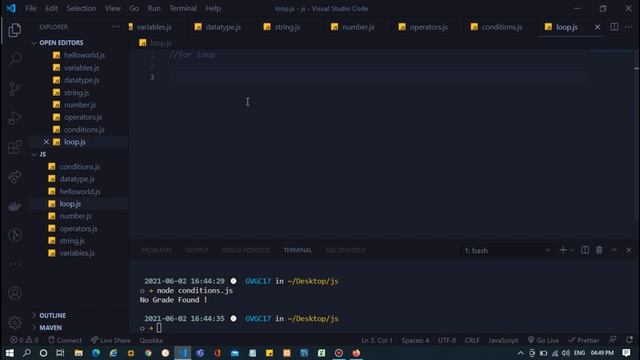Switch to the string.js tab
This screenshot has height=360, width=640.
287,27
